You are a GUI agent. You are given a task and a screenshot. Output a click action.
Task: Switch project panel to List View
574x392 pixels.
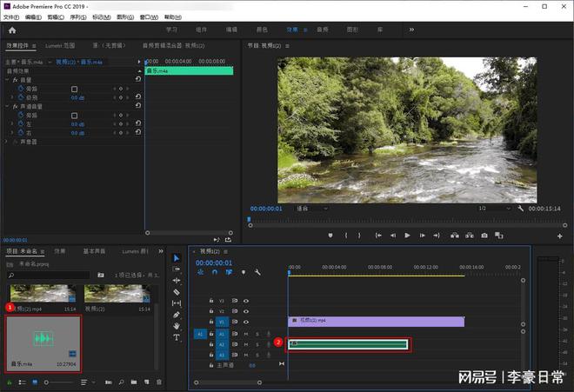pos(22,382)
